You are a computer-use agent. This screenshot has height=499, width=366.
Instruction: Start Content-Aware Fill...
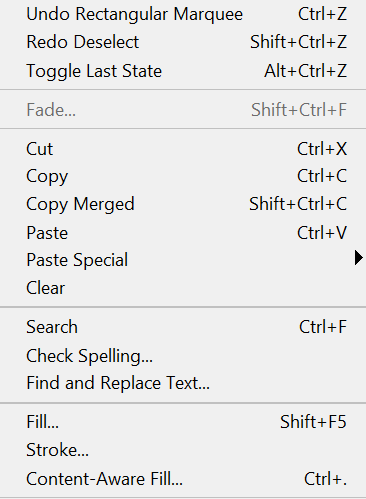pos(183,479)
